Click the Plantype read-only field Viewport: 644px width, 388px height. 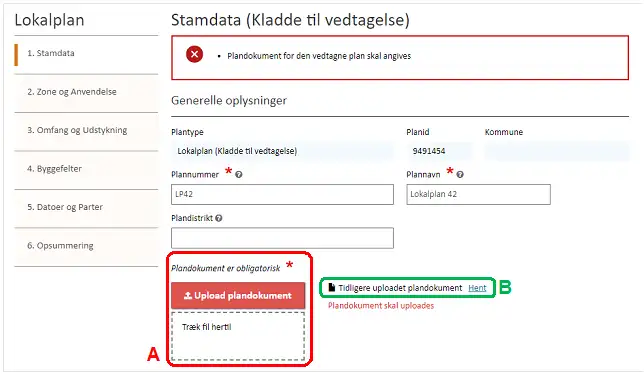pos(282,151)
